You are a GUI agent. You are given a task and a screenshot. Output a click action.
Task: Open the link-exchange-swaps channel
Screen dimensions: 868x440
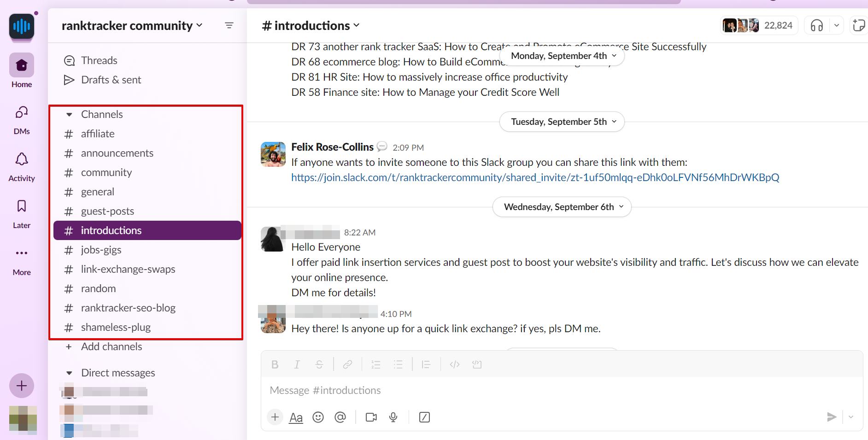pos(147,269)
